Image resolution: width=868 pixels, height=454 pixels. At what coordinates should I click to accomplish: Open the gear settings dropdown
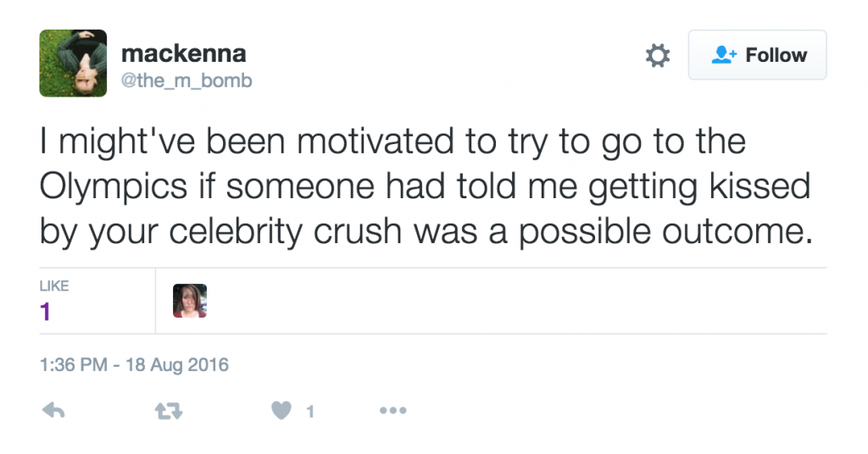(657, 56)
